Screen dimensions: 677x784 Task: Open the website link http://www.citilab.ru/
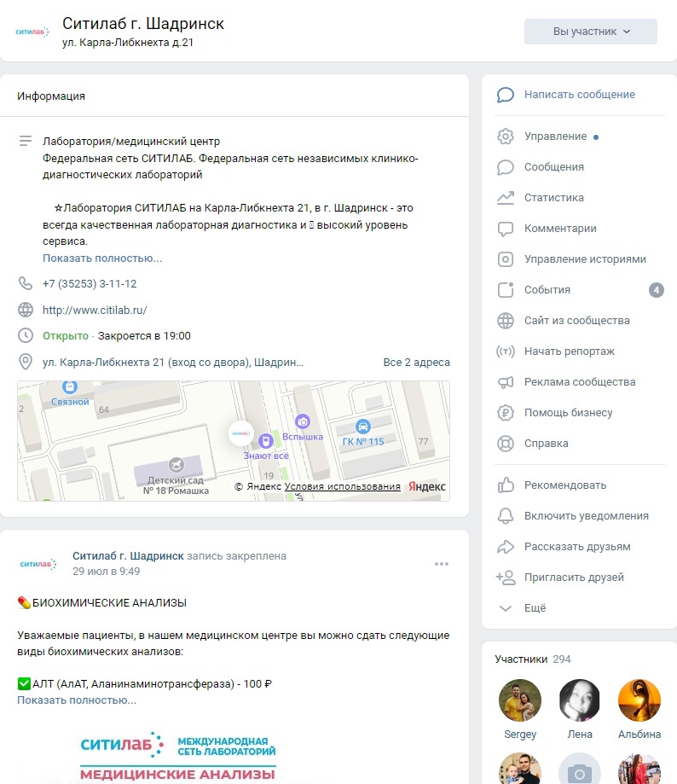tap(95, 310)
